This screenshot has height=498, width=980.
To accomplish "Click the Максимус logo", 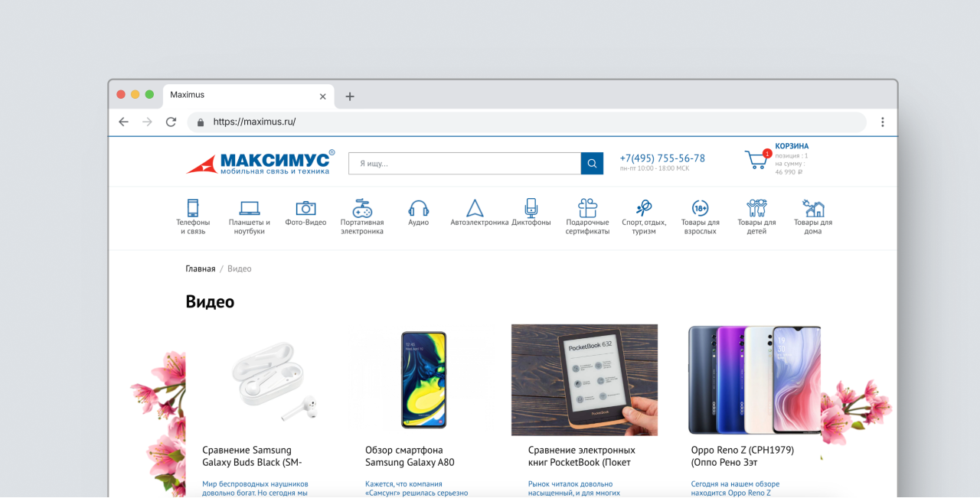I will 260,162.
